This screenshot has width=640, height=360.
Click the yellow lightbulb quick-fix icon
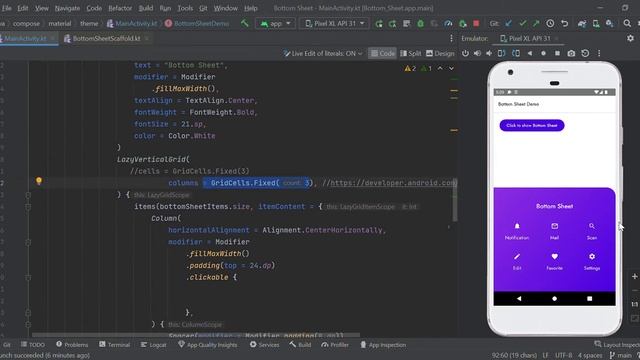[x=39, y=181]
